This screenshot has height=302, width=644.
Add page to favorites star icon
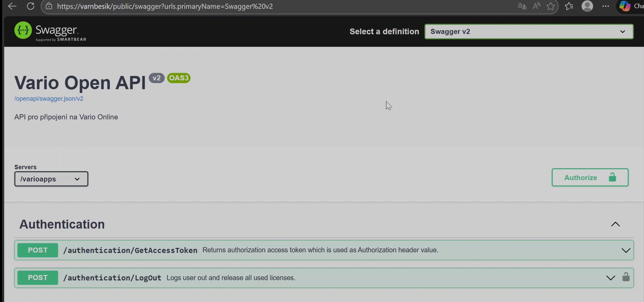(x=551, y=6)
